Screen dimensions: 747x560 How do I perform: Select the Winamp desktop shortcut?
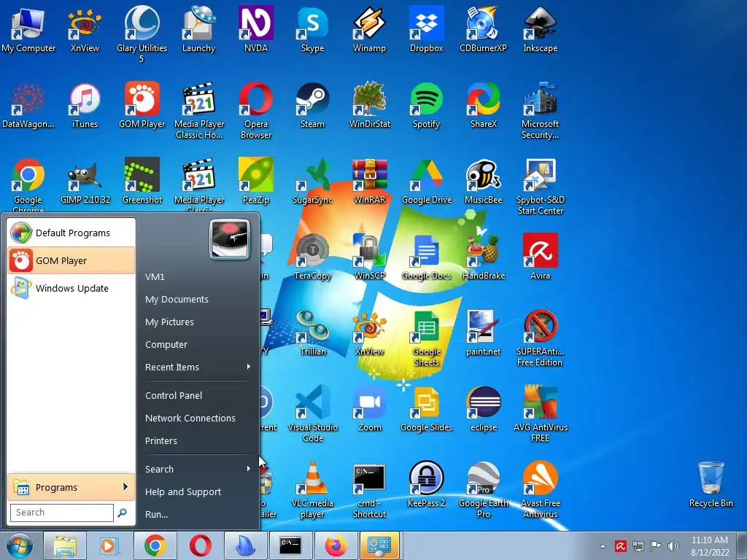click(369, 29)
